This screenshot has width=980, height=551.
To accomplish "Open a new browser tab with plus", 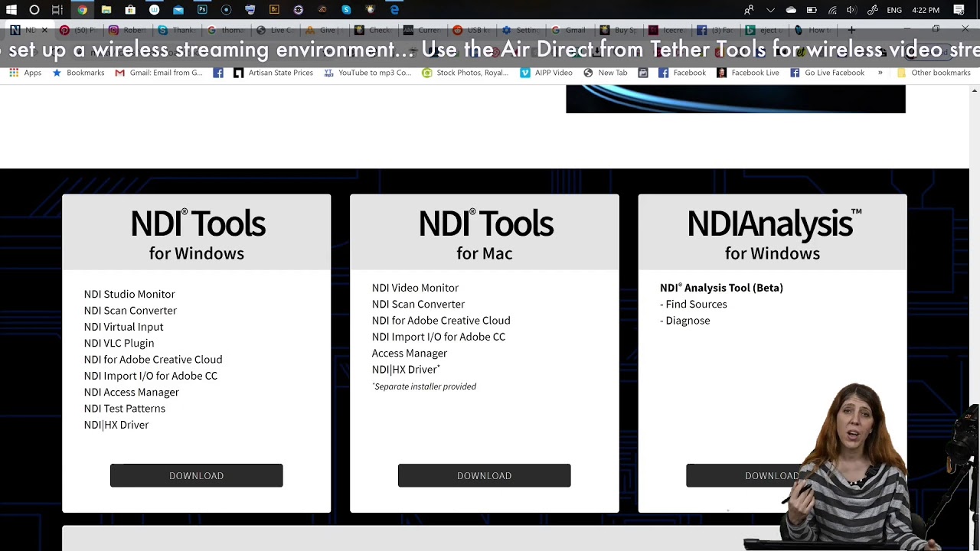I will 851,30.
